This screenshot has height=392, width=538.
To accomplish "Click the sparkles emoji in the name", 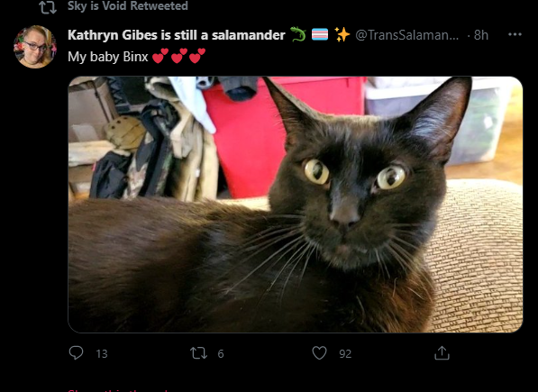I will point(342,34).
